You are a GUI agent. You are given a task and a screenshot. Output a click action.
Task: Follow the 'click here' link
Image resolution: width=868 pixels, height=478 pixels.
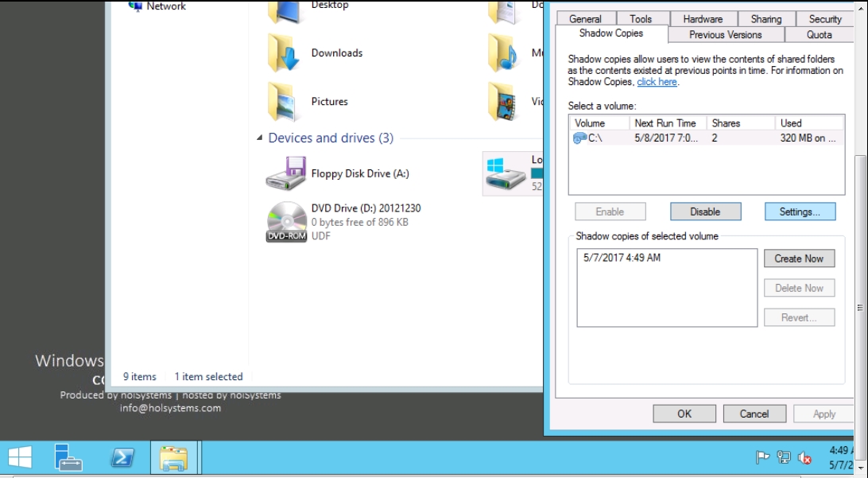pyautogui.click(x=657, y=82)
